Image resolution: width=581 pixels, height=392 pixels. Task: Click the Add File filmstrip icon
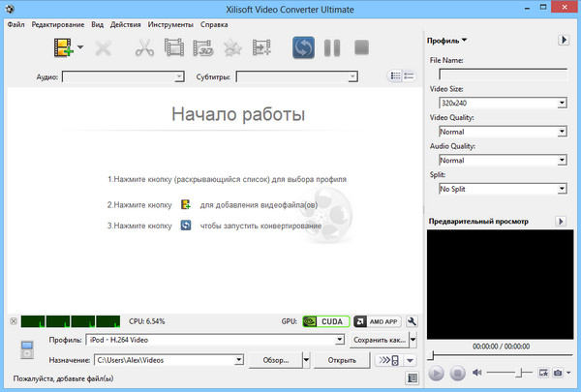coord(64,46)
